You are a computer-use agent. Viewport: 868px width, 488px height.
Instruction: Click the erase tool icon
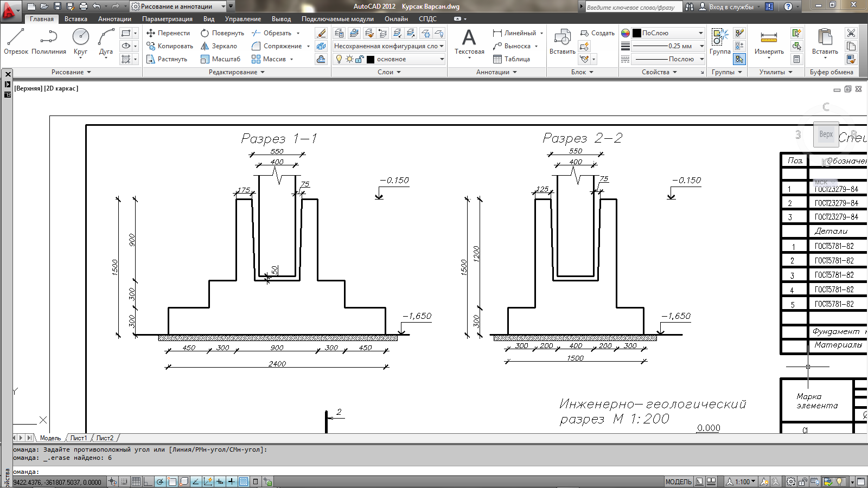[x=321, y=33]
